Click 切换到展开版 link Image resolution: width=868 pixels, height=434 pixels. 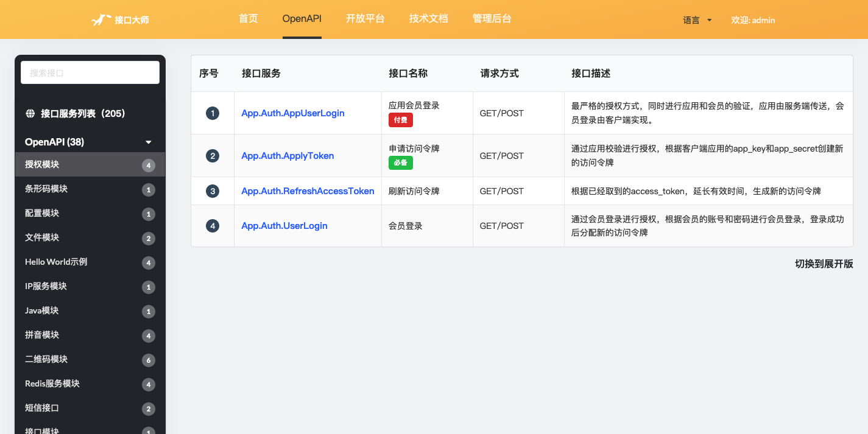824,264
